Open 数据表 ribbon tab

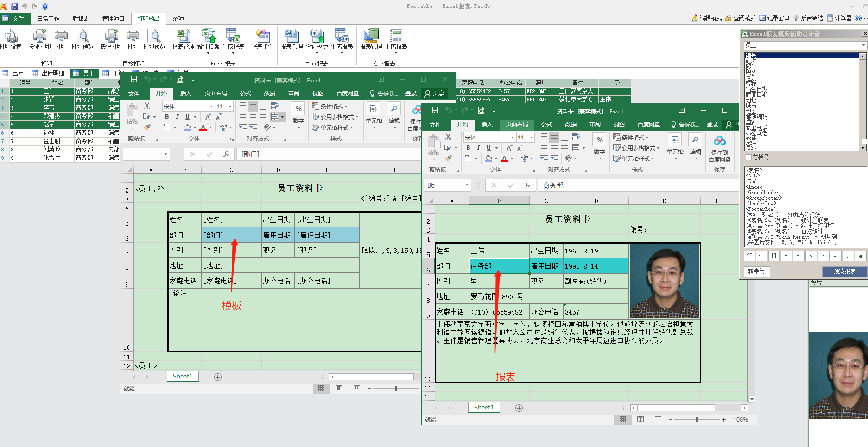(x=81, y=19)
